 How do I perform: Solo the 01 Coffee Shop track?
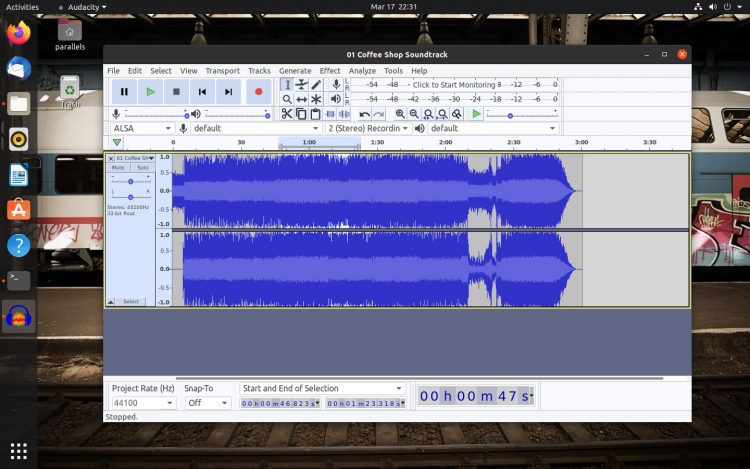pos(143,168)
